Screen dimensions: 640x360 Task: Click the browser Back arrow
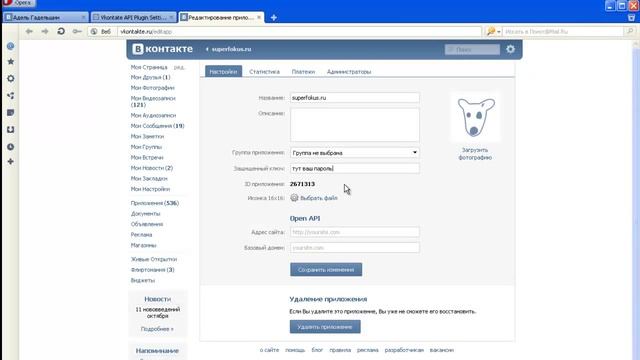tap(29, 31)
